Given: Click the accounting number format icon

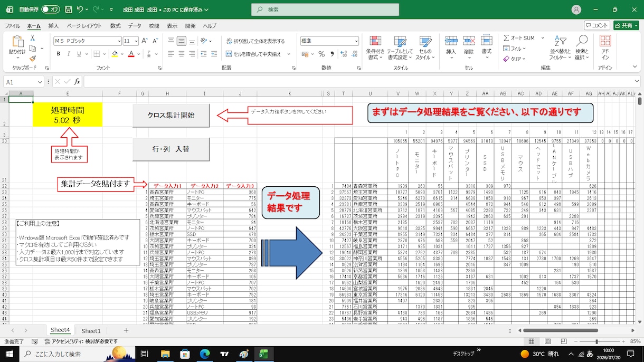Looking at the screenshot, I should point(306,54).
